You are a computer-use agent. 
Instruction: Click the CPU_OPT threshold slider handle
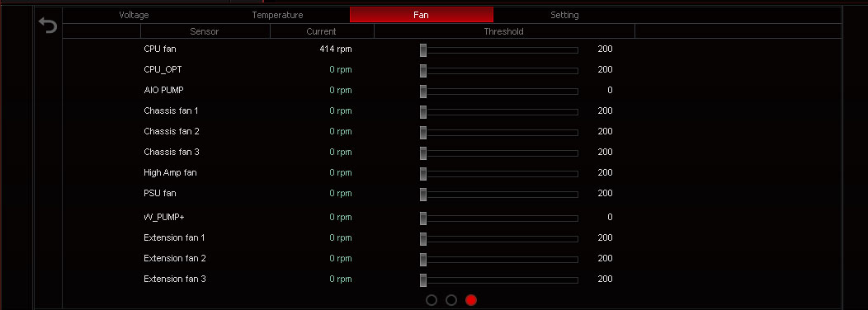pyautogui.click(x=423, y=70)
